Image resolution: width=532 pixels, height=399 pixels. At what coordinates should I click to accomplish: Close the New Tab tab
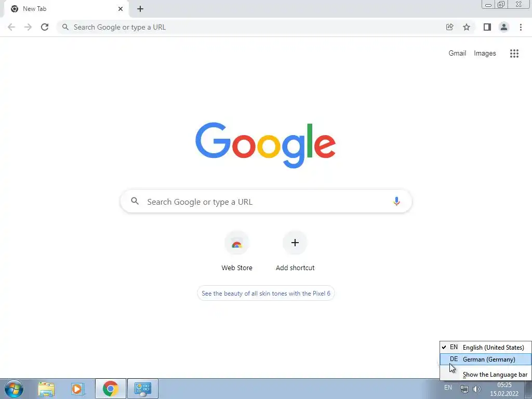pos(121,9)
